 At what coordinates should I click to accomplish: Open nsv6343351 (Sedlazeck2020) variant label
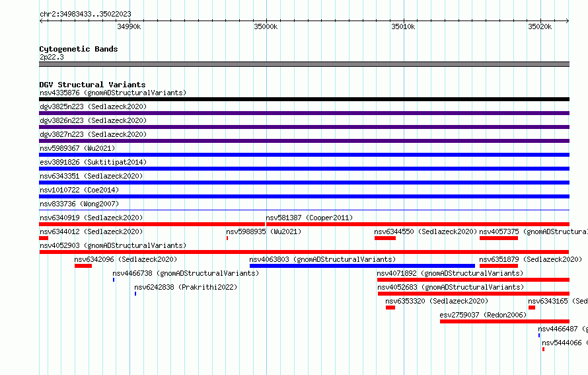tap(91, 176)
